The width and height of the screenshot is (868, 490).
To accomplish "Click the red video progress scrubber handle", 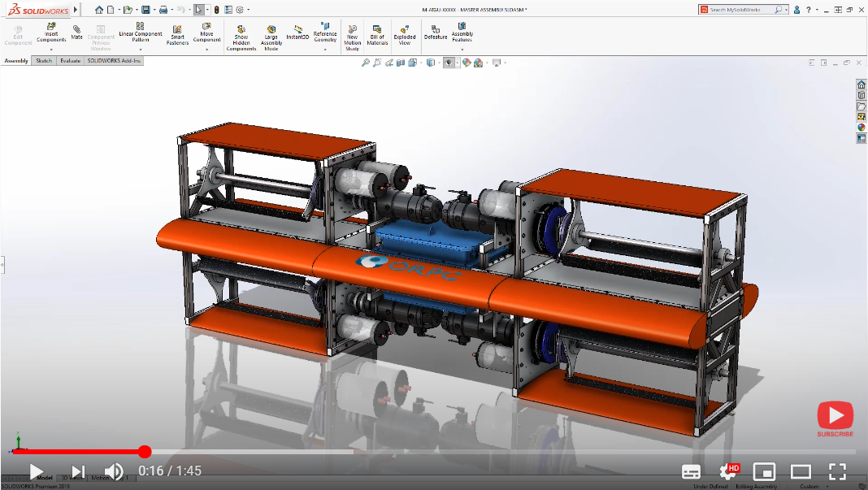I will tap(145, 452).
